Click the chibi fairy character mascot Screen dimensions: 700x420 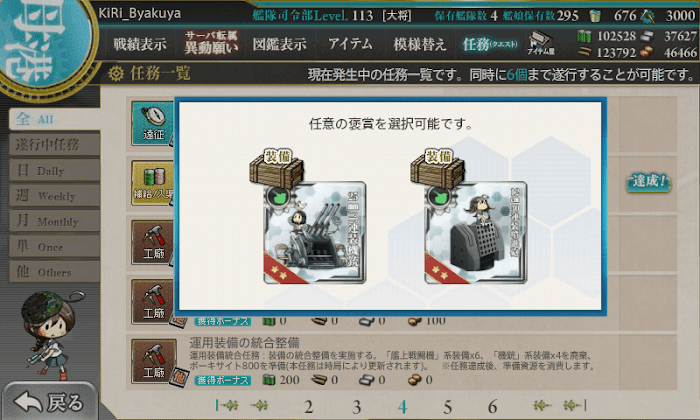pos(48,334)
